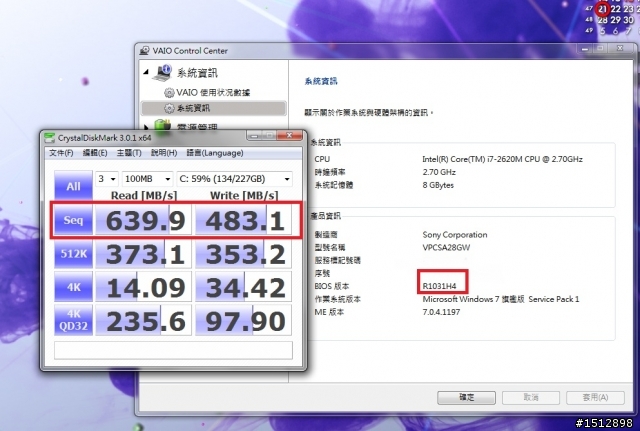Open the 100MB test size dropdown
This screenshot has width=640, height=431.
[x=147, y=179]
